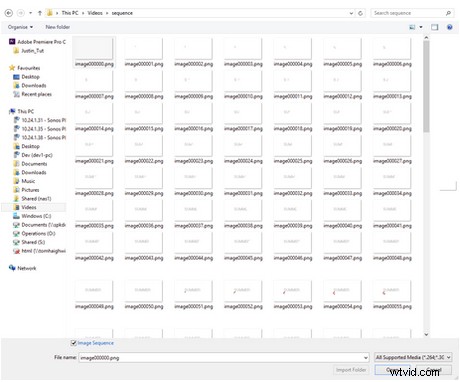The height and width of the screenshot is (382, 460).
Task: Click scrollbar down arrow in file list
Action: pos(426,334)
